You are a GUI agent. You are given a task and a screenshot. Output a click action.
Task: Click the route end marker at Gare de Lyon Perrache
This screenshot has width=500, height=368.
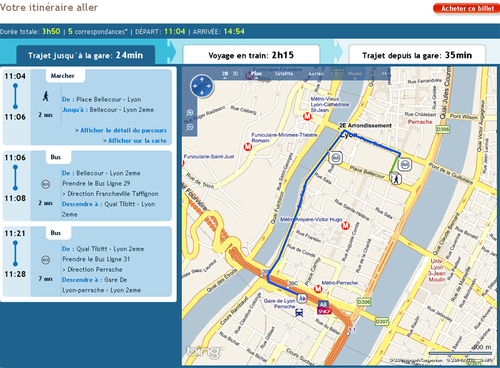302,298
